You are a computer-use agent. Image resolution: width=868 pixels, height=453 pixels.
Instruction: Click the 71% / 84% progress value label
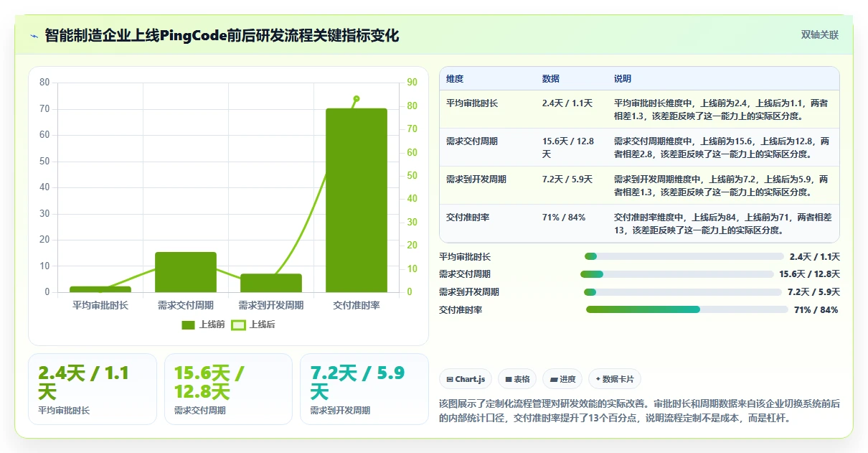(x=816, y=310)
